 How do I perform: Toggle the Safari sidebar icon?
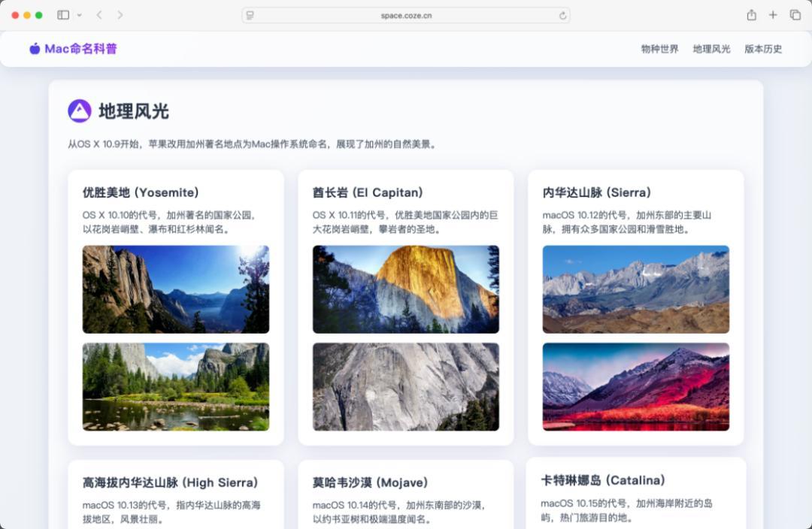tap(63, 15)
